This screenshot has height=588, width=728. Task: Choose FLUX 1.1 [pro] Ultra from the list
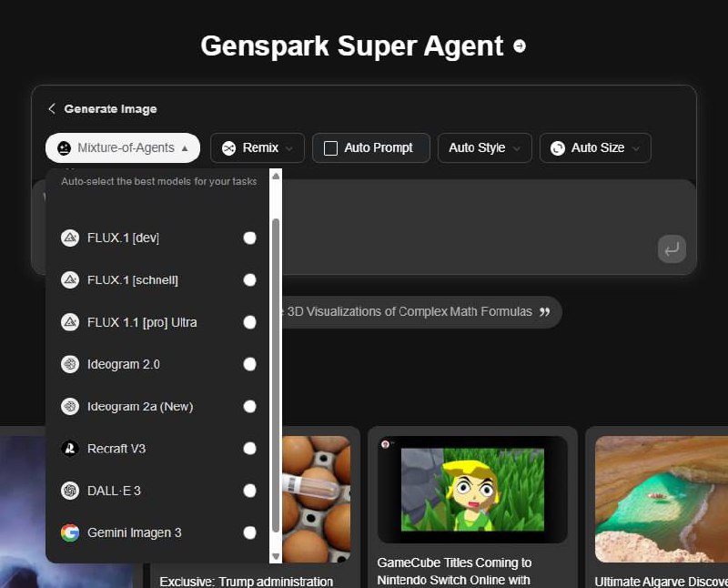[x=157, y=322]
